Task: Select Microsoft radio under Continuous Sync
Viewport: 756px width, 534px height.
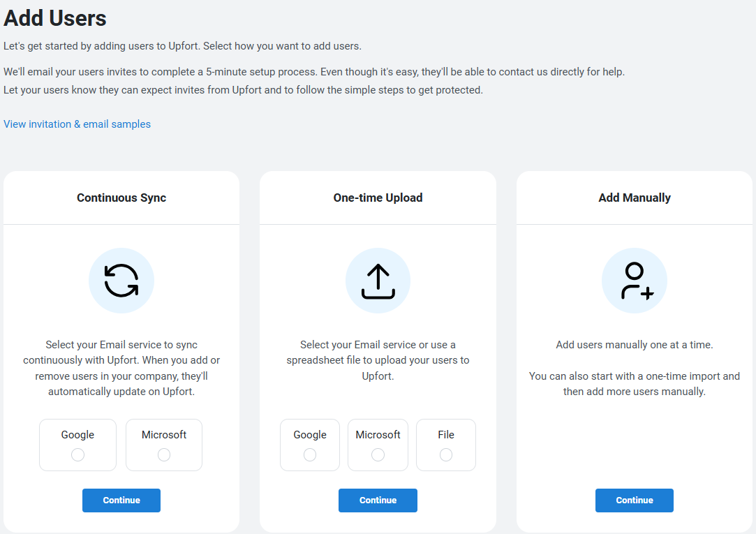Action: point(164,454)
